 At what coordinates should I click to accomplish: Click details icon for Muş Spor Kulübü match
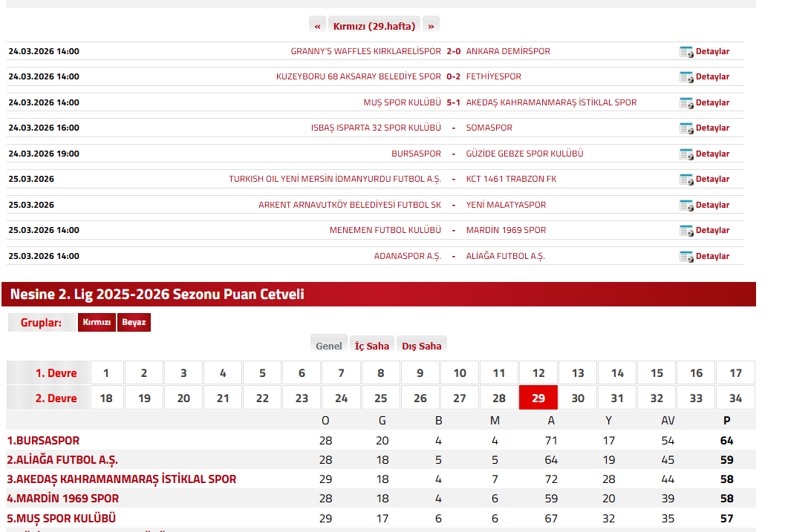[x=686, y=103]
